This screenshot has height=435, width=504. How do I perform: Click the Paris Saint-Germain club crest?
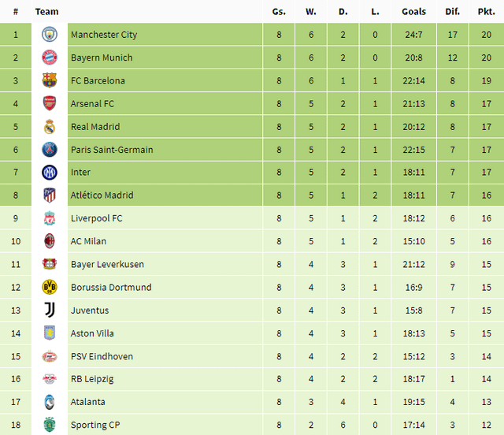pyautogui.click(x=50, y=150)
